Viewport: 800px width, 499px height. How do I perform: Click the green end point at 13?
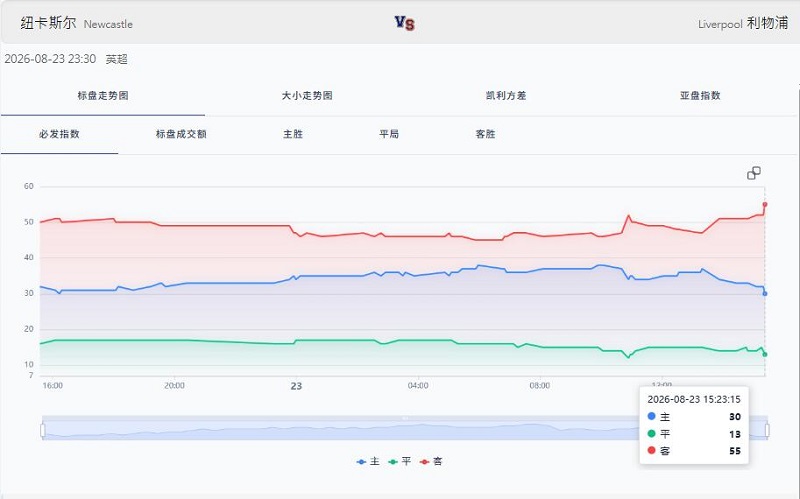pyautogui.click(x=765, y=354)
